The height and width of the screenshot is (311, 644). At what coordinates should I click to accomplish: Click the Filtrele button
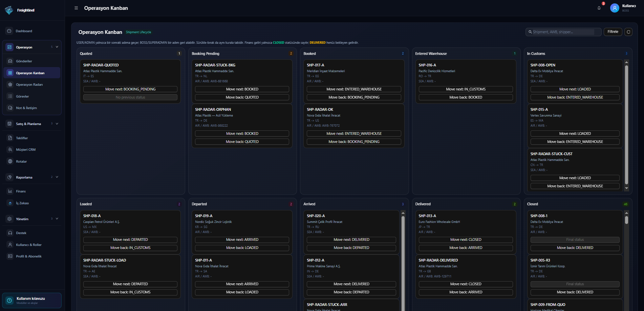tap(613, 32)
